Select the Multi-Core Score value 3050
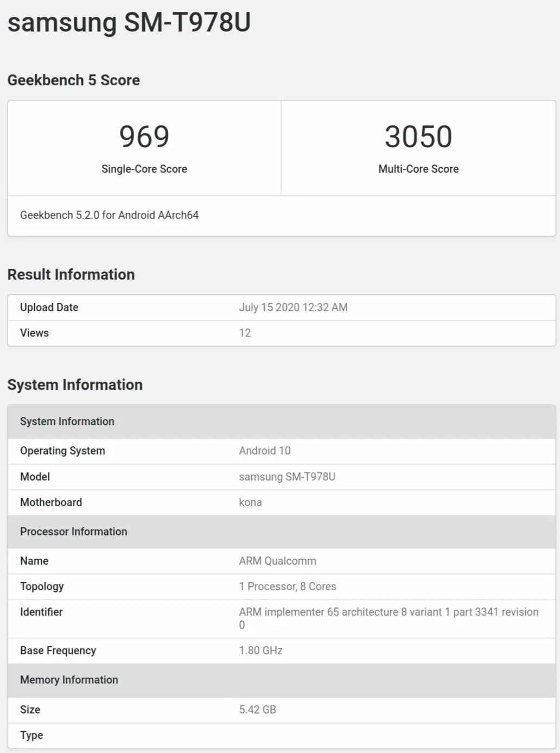 (x=418, y=136)
